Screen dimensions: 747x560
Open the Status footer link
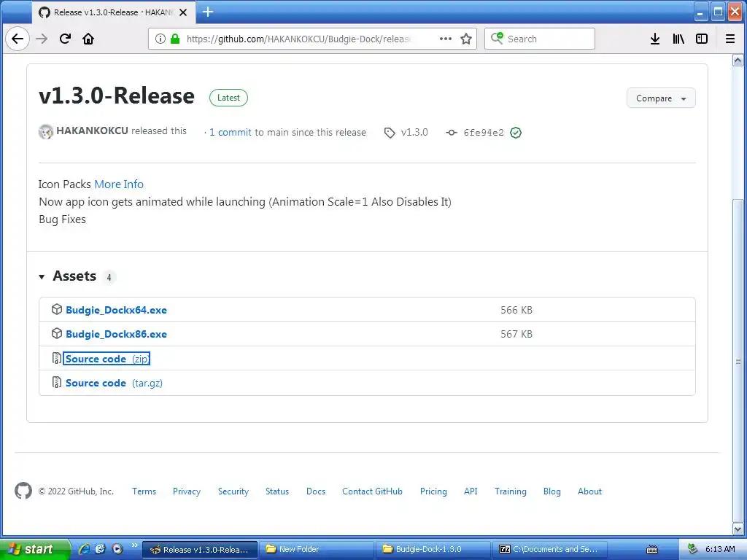tap(277, 491)
